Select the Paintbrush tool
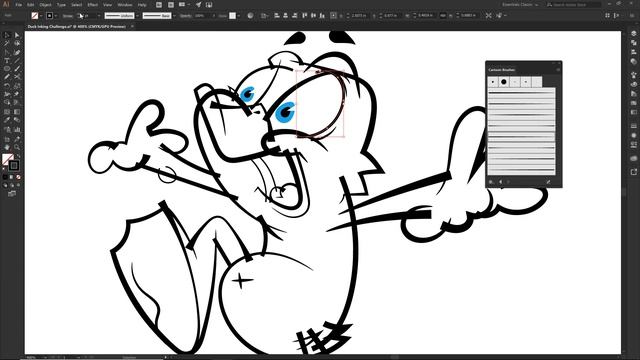Screen dimensions: 640x360 (17, 69)
